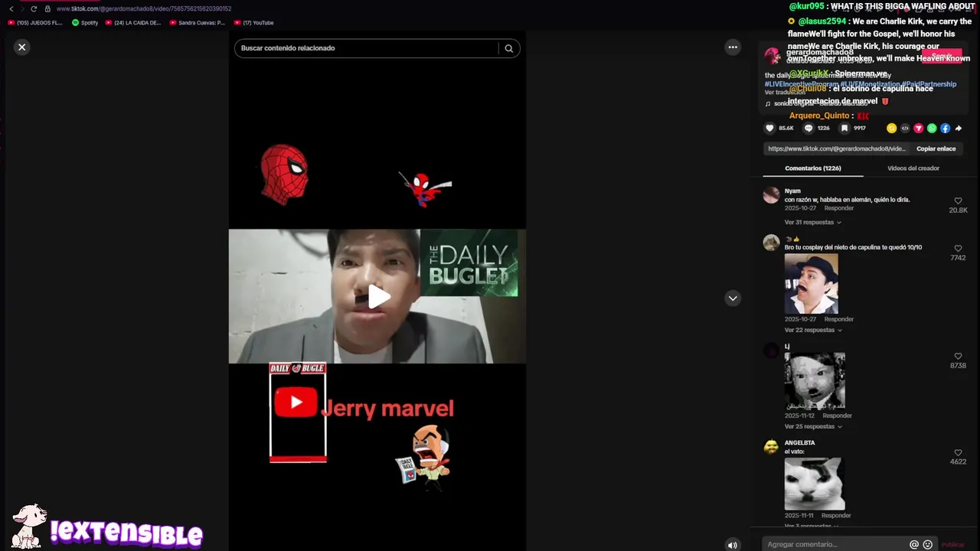Like the video via the heart icon
The width and height of the screenshot is (980, 551).
point(770,129)
